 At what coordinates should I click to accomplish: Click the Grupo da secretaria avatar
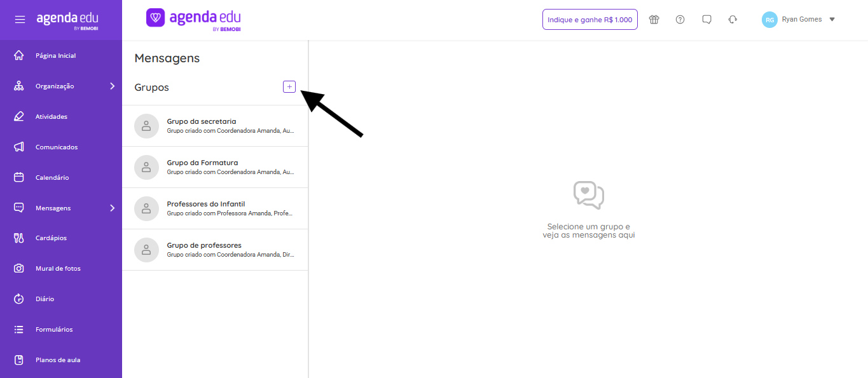pos(146,126)
